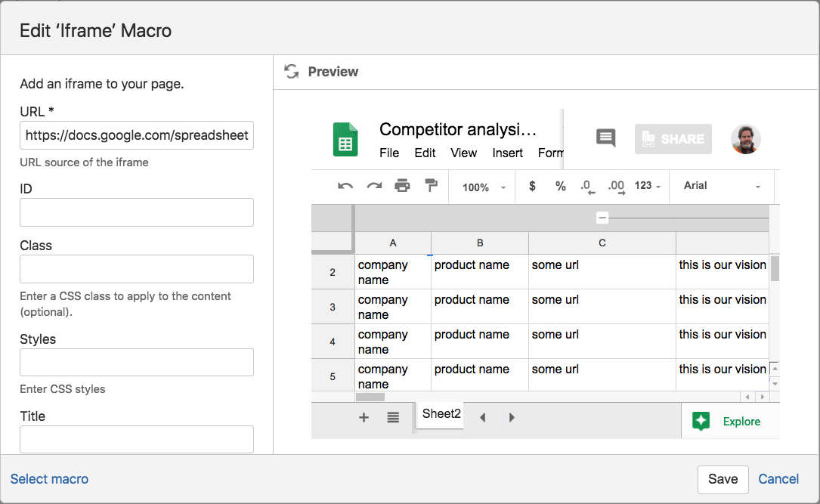The width and height of the screenshot is (820, 504).
Task: Refresh the iframe preview
Action: coord(291,72)
